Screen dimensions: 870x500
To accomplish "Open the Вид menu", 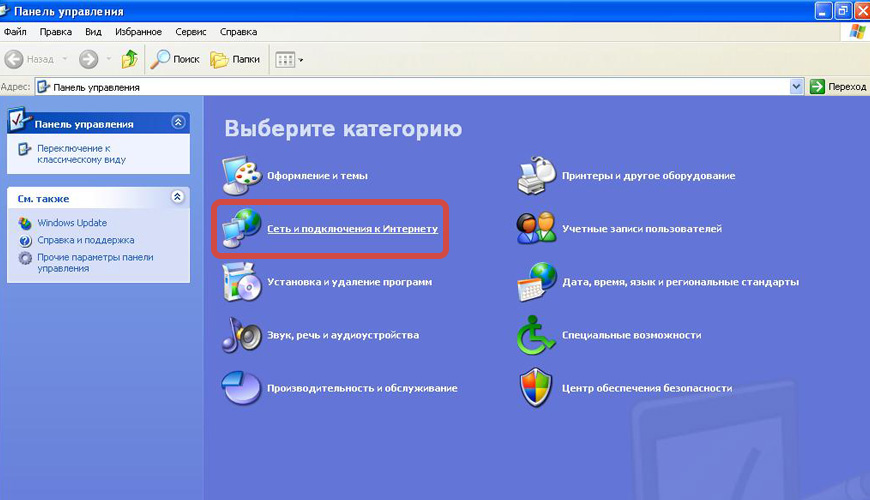I will pyautogui.click(x=93, y=32).
